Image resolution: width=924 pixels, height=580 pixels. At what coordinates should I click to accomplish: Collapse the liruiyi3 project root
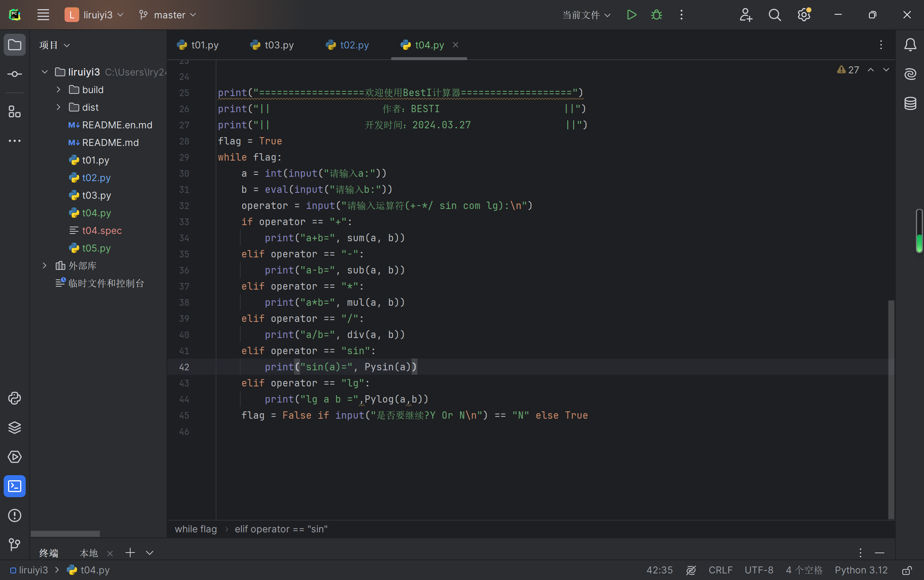click(x=44, y=72)
